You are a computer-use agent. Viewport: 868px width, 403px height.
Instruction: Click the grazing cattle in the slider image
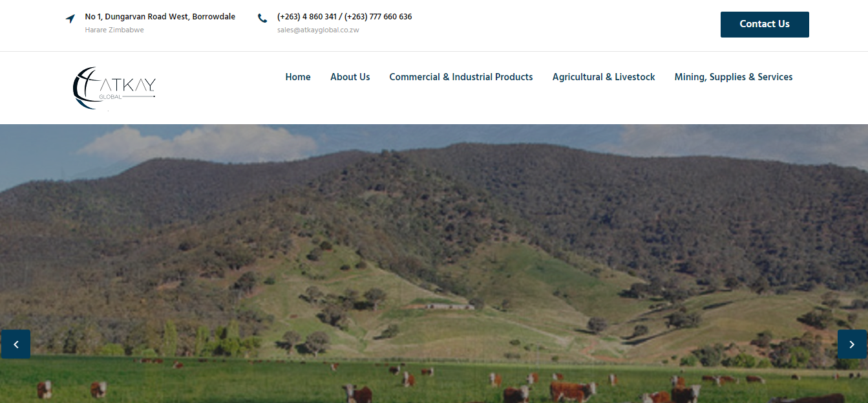(572, 390)
